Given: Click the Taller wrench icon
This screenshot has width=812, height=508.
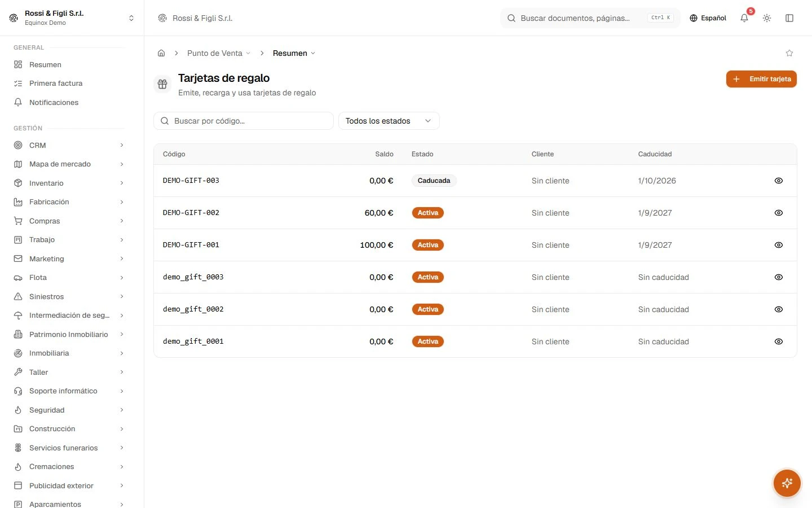Looking at the screenshot, I should point(18,372).
